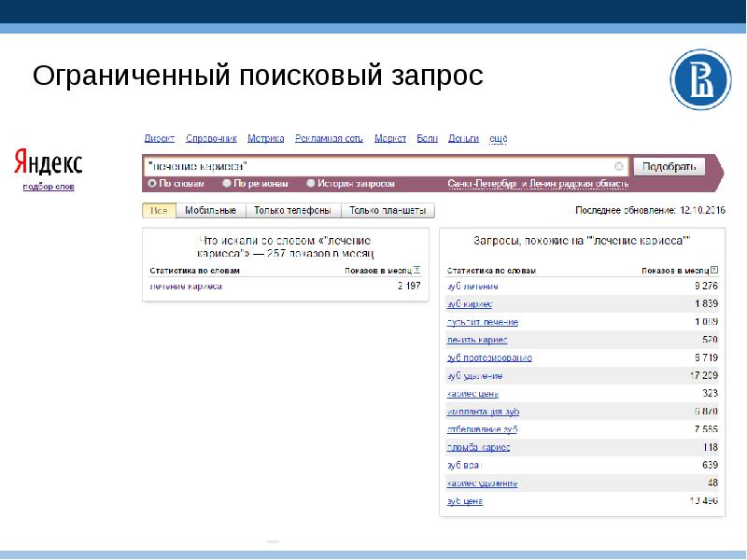This screenshot has height=560, width=747.
Task: Open the подбор слов link
Action: (47, 188)
